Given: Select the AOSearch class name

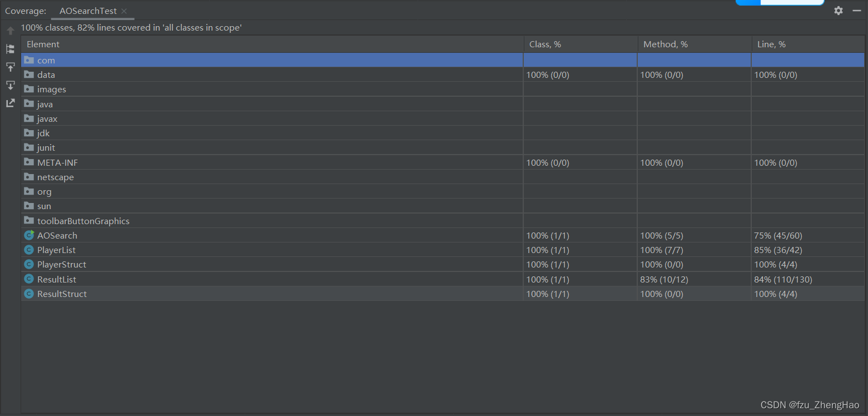Looking at the screenshot, I should [57, 235].
